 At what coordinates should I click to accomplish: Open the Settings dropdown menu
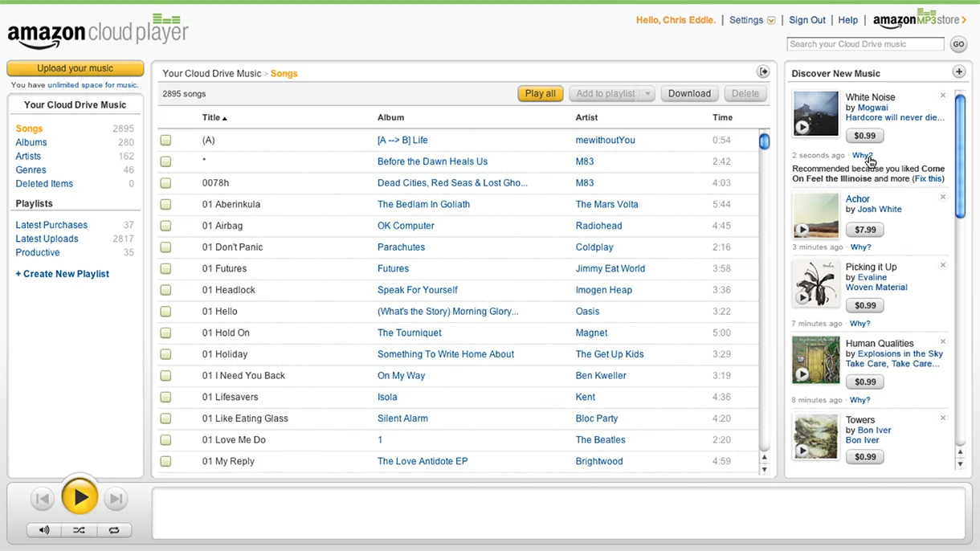(752, 20)
